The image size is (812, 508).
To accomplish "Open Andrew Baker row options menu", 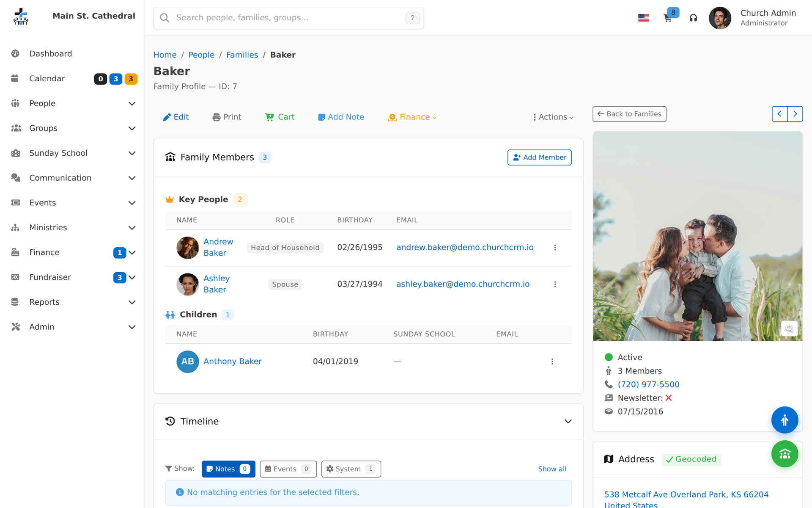I will tap(555, 248).
